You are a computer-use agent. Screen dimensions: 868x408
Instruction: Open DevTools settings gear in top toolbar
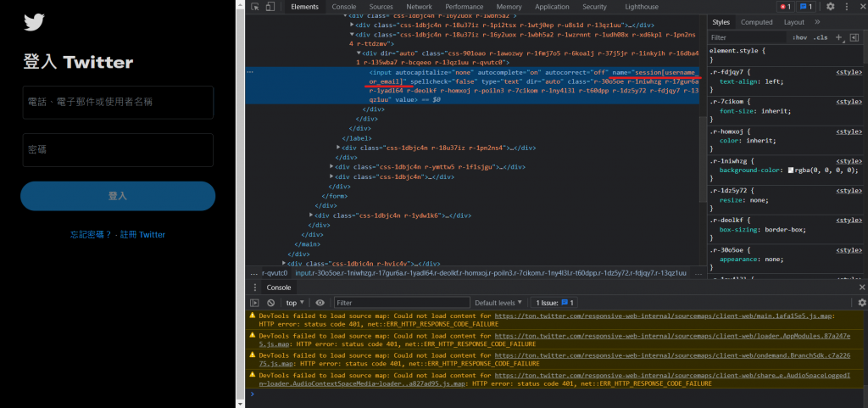831,7
